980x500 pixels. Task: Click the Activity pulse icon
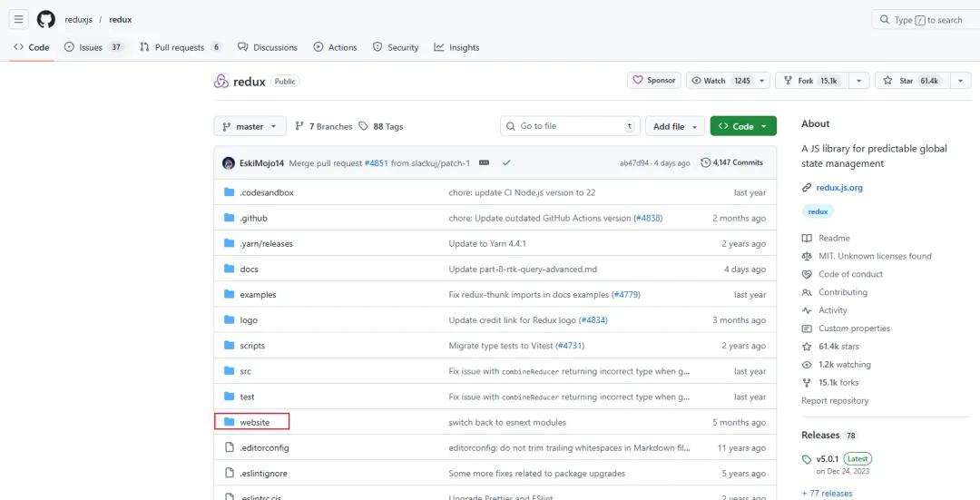[807, 310]
